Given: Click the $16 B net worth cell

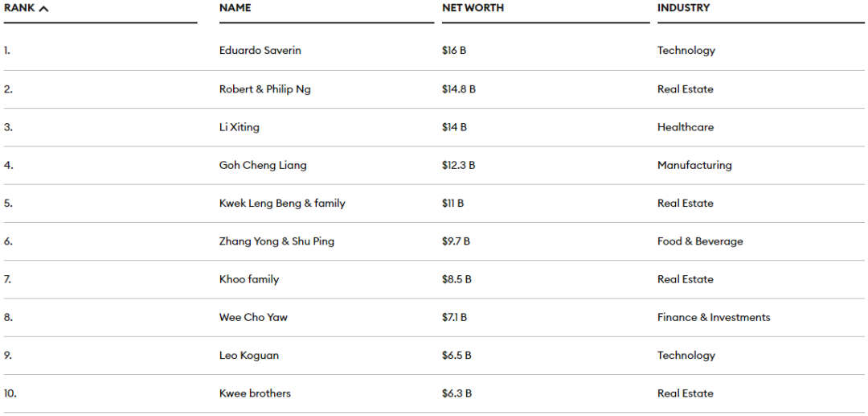Looking at the screenshot, I should coord(454,51).
